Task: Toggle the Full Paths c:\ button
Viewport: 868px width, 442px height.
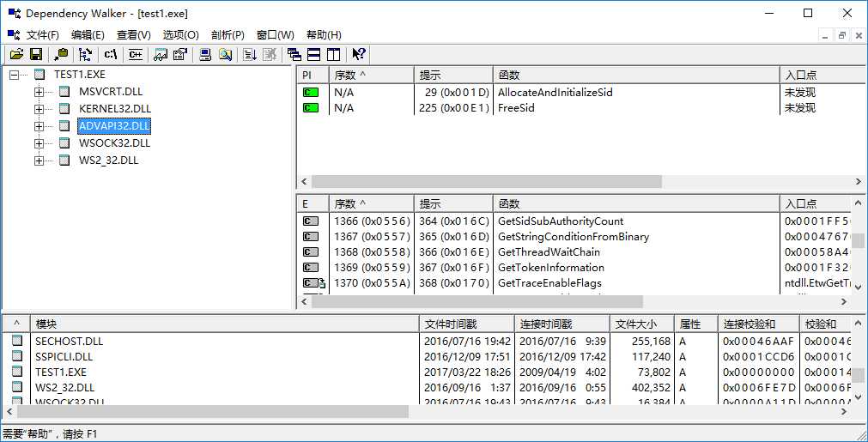Action: click(111, 54)
